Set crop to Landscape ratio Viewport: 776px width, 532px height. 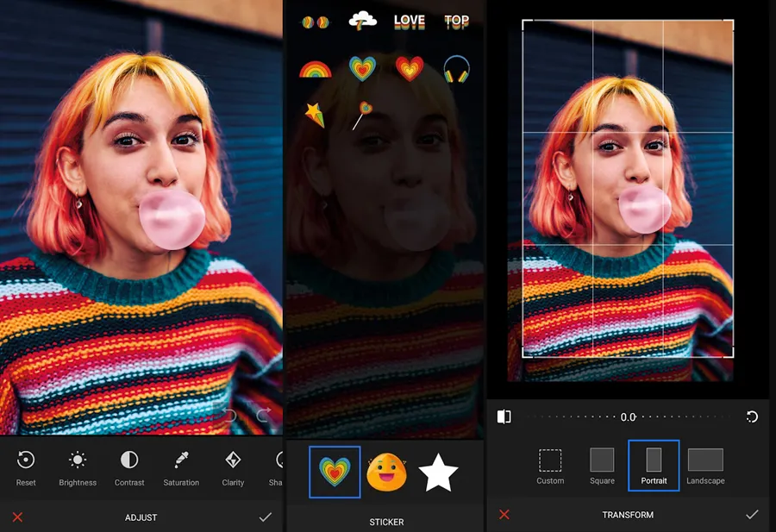point(705,466)
